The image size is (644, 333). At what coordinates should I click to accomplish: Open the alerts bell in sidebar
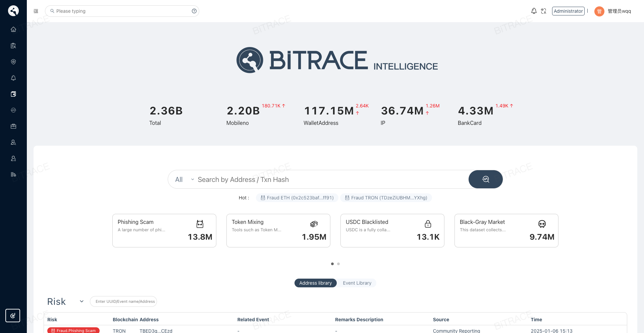pos(13,78)
